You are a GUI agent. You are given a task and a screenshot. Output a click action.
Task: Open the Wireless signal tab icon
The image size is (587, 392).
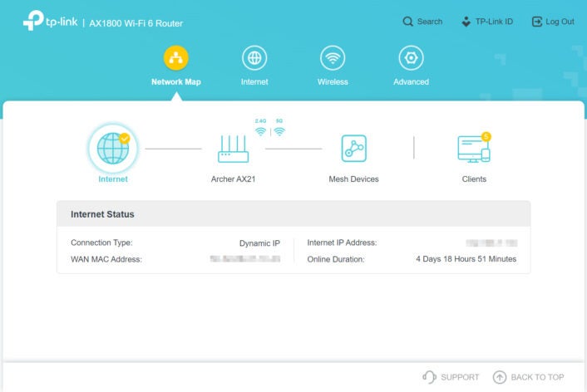click(333, 58)
